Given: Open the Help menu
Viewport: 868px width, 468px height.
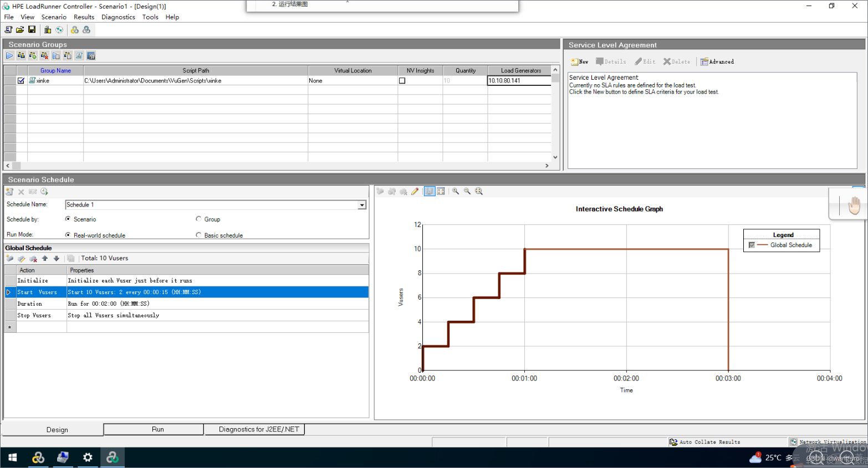Looking at the screenshot, I should tap(172, 17).
